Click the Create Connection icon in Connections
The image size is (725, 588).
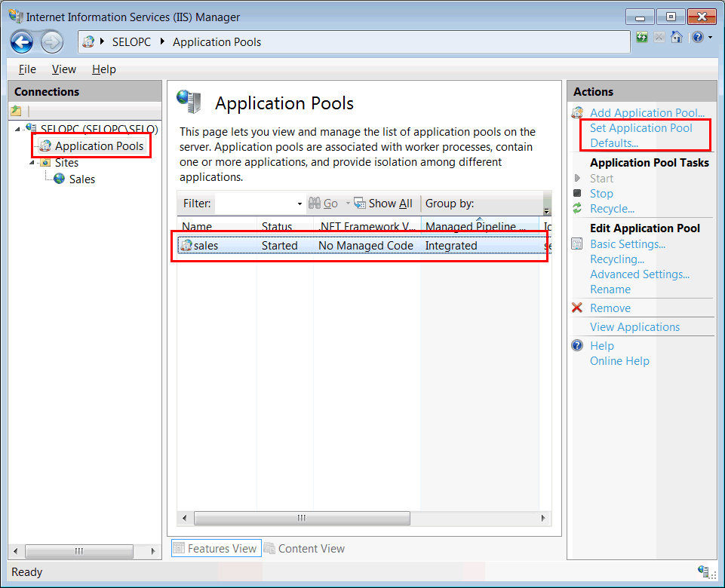coord(16,110)
